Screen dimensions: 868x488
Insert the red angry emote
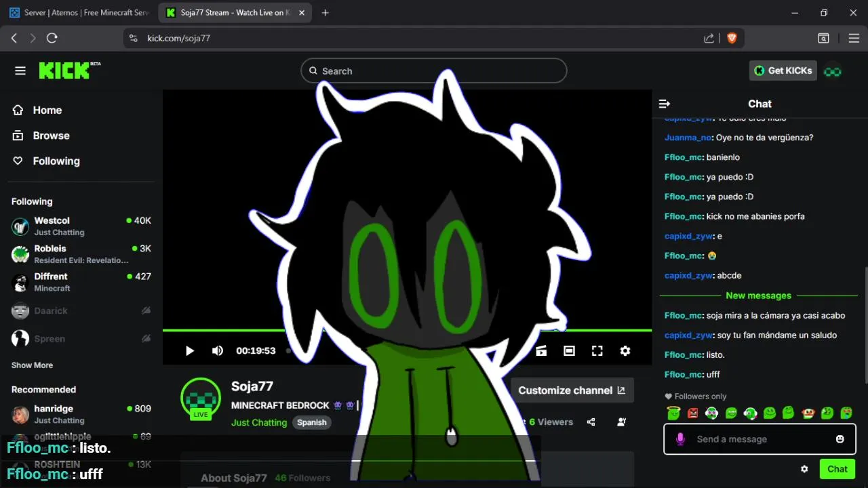[692, 413]
